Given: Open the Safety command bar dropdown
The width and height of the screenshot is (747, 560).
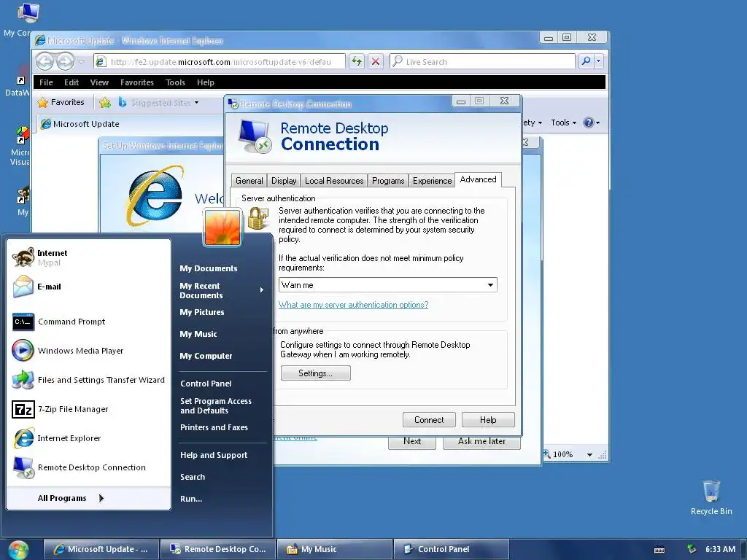Looking at the screenshot, I should point(533,122).
